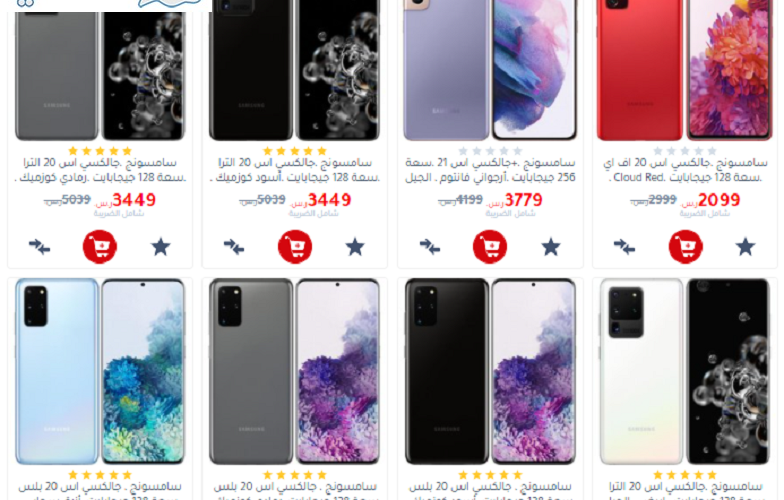Add black Galaxy S20 Ultra to cart

295,246
